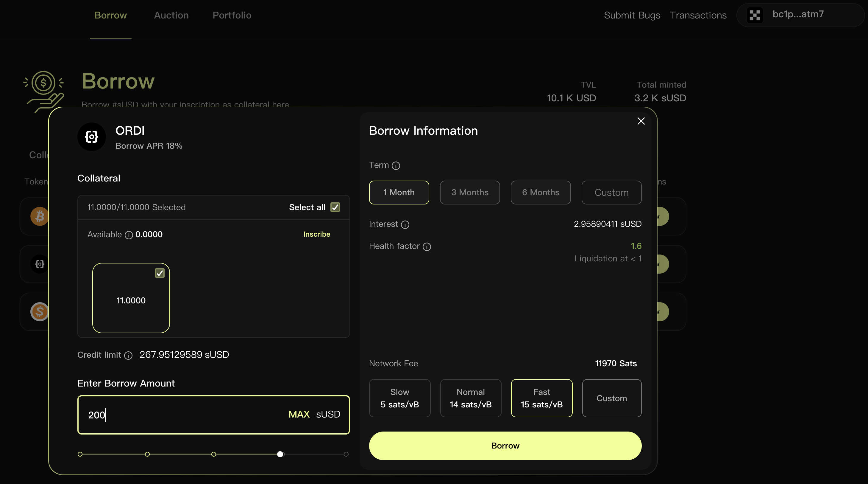The height and width of the screenshot is (484, 868).
Task: Click the Term info icon
Action: click(x=396, y=166)
